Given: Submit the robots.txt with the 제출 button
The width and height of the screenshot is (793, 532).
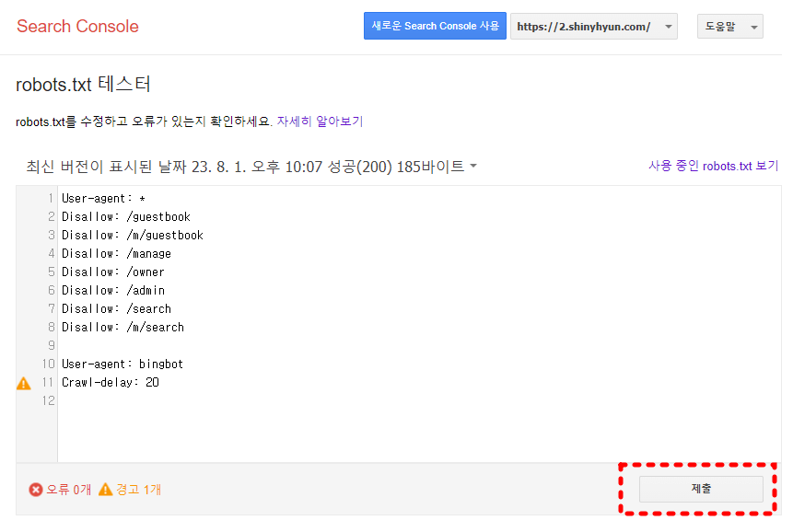Looking at the screenshot, I should (702, 489).
